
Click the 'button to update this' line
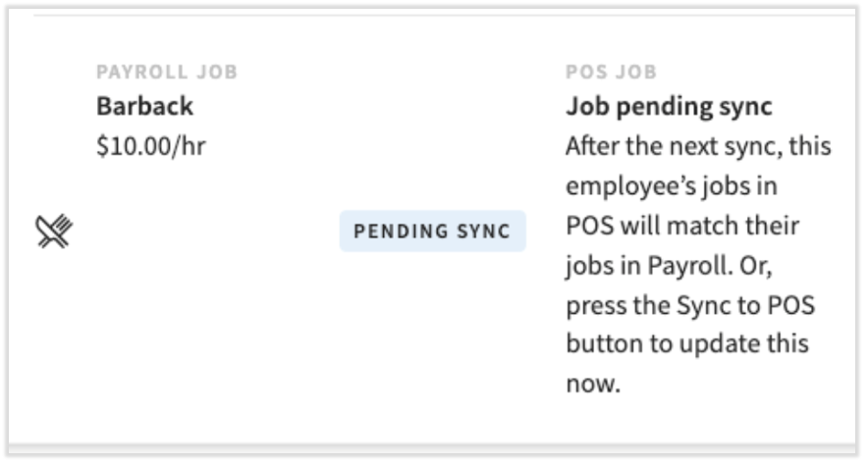pyautogui.click(x=687, y=344)
